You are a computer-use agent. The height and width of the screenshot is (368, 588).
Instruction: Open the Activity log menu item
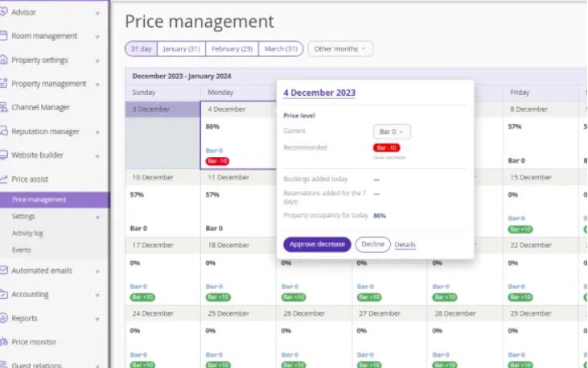tap(28, 234)
